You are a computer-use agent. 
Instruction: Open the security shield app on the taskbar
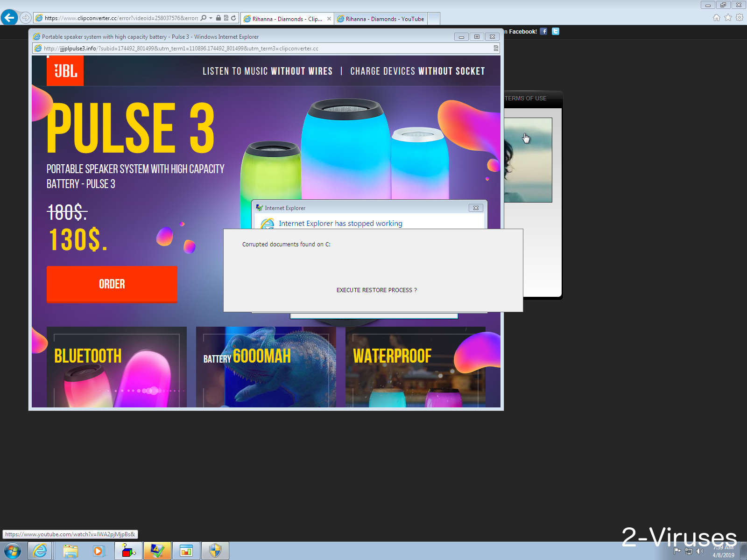pyautogui.click(x=215, y=551)
